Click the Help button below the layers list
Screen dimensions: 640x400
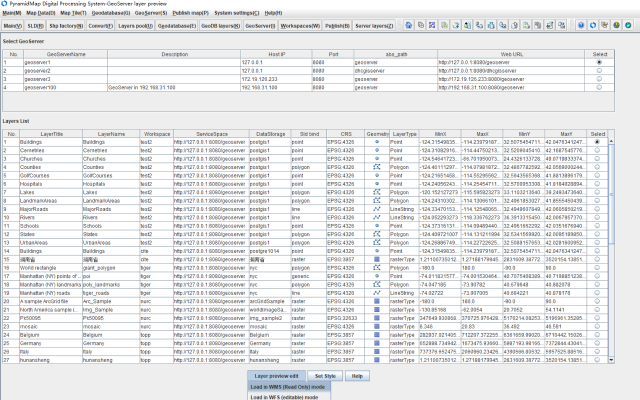point(356,375)
